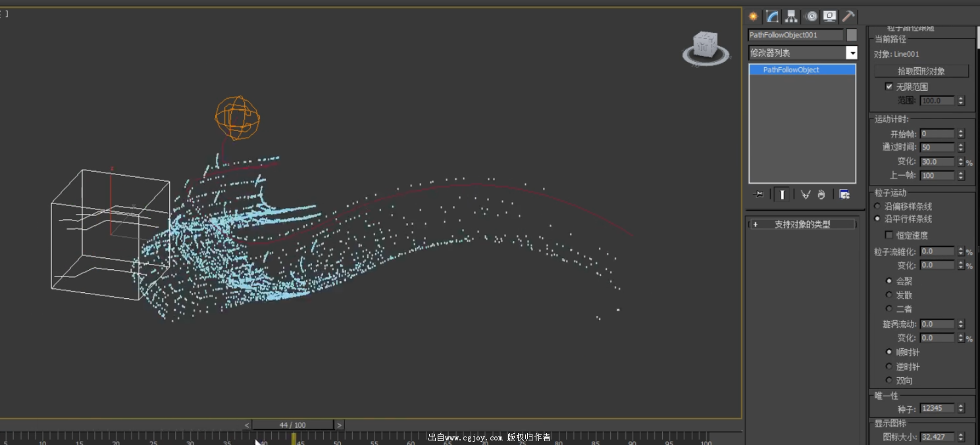Click the object color swatch beside the name
This screenshot has width=980, height=445.
pos(852,35)
